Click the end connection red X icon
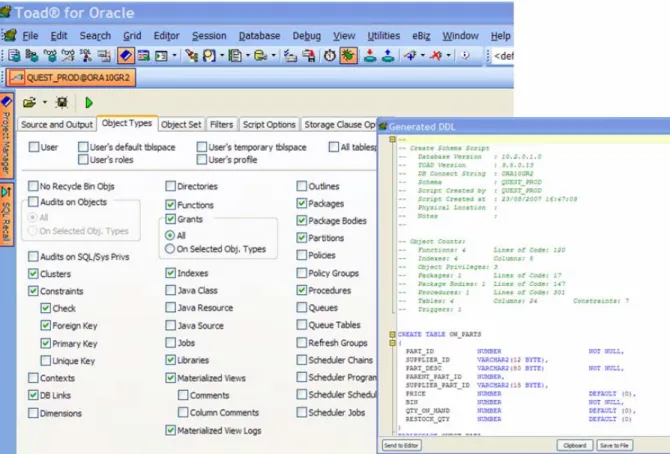 pyautogui.click(x=436, y=56)
